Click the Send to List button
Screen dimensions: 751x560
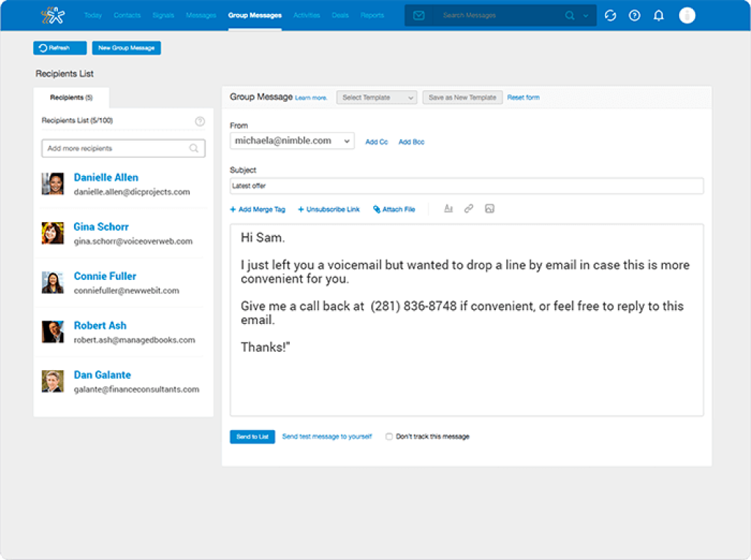pyautogui.click(x=252, y=437)
